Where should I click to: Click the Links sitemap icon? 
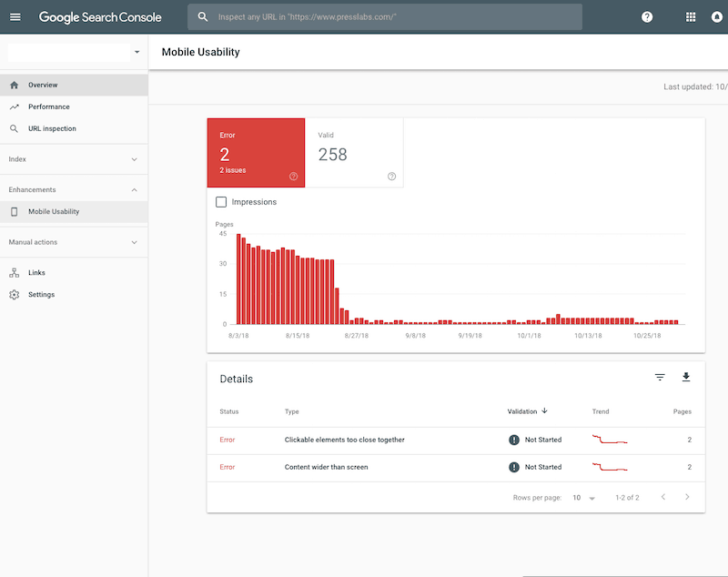point(14,273)
